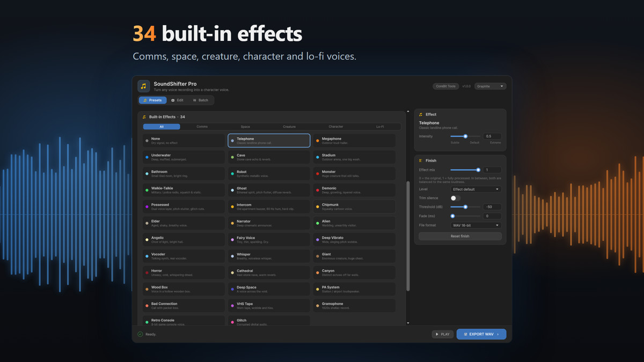Click the EXPORT WAV button
The height and width of the screenshot is (362, 644).
(481, 334)
